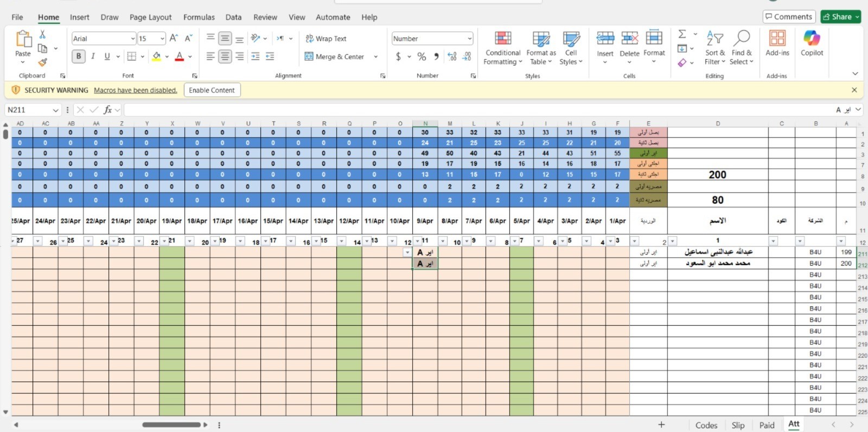Toggle Wrap Text on selected cells
868x432 pixels.
coord(325,38)
